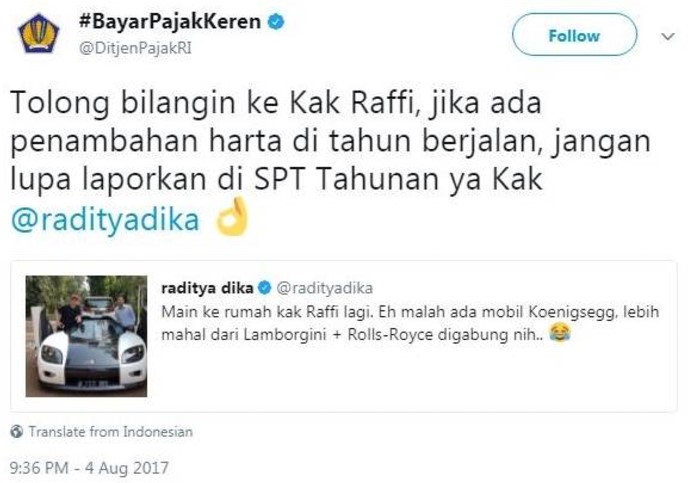Screen dimensions: 696x483
Task: Select Translate from Indonesian
Action: 111,432
